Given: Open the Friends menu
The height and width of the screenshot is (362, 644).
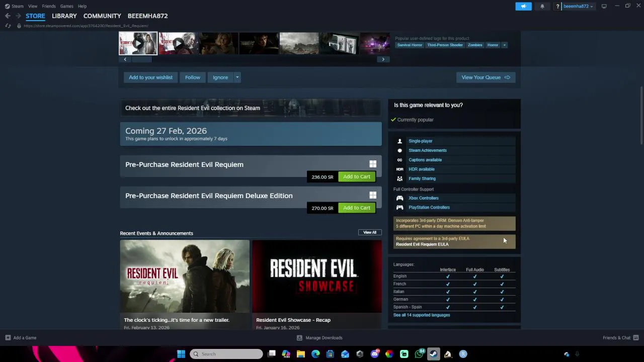Looking at the screenshot, I should click(49, 6).
